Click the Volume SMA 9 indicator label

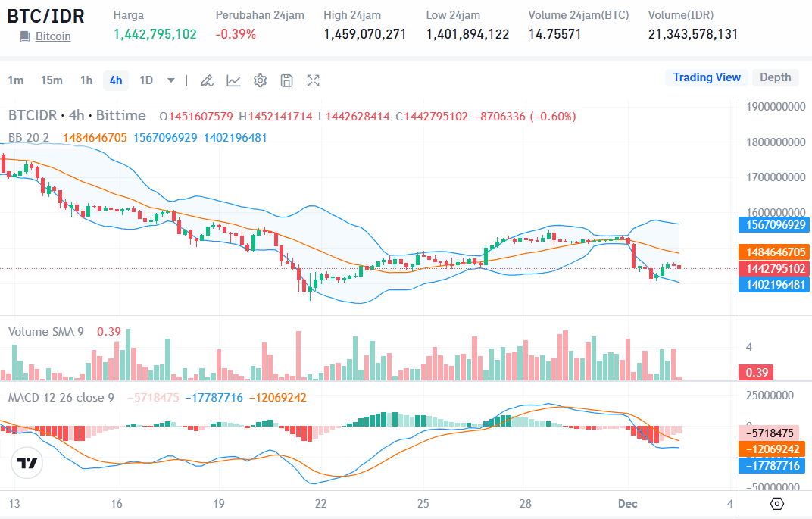pos(48,331)
